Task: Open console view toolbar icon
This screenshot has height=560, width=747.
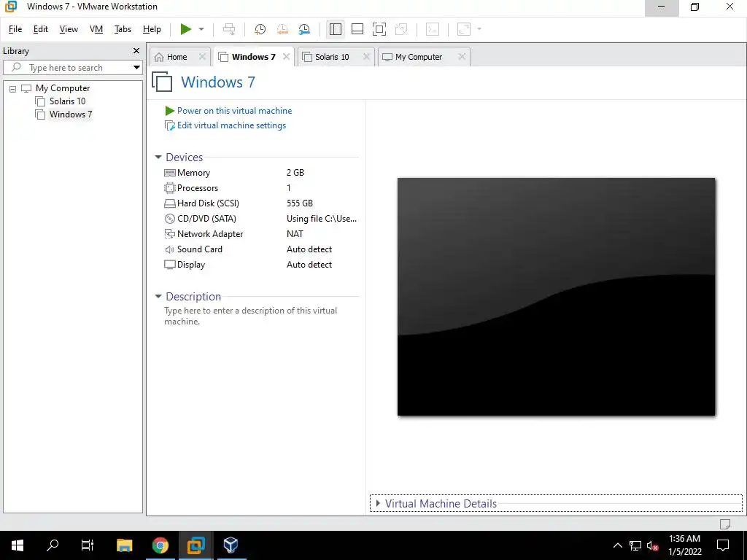Action: [x=432, y=29]
